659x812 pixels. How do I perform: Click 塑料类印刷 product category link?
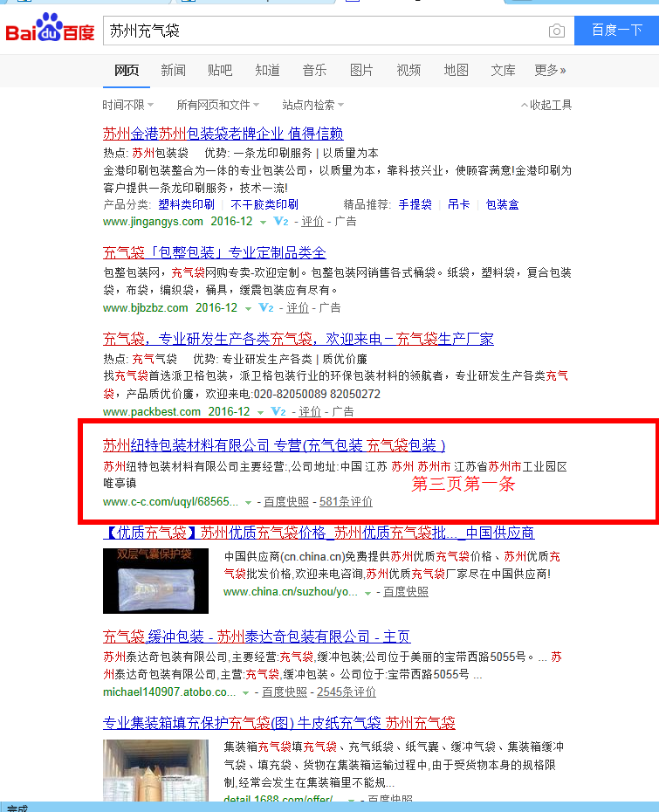click(x=187, y=204)
